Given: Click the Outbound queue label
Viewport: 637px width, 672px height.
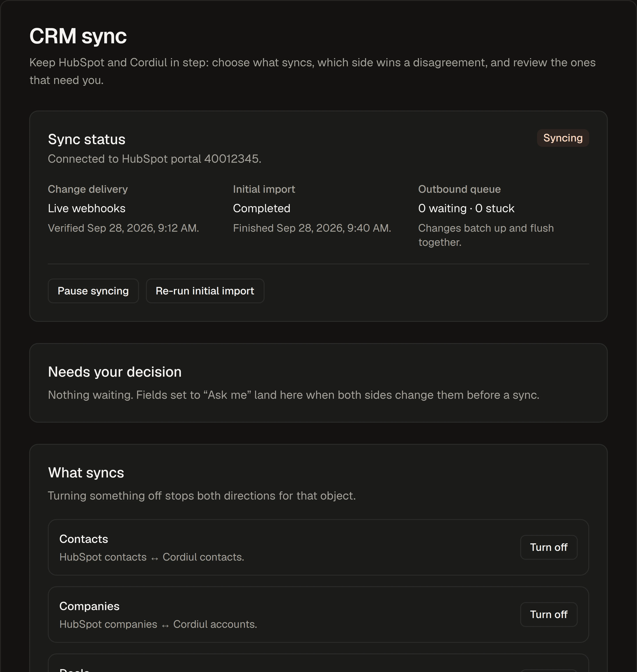Looking at the screenshot, I should [459, 189].
